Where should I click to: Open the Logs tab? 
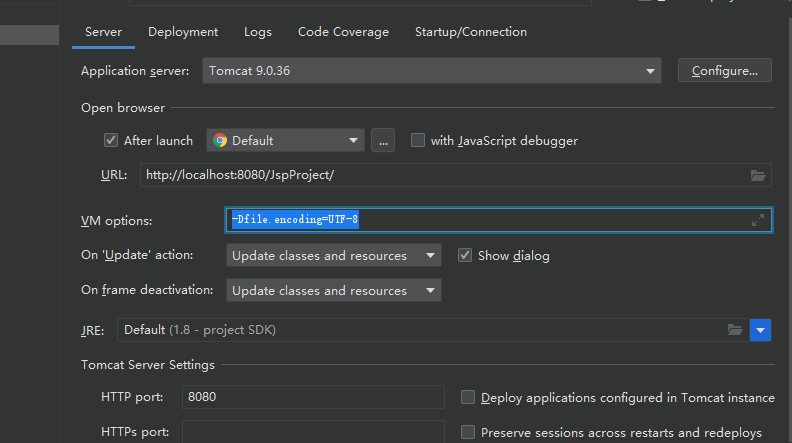click(x=258, y=32)
